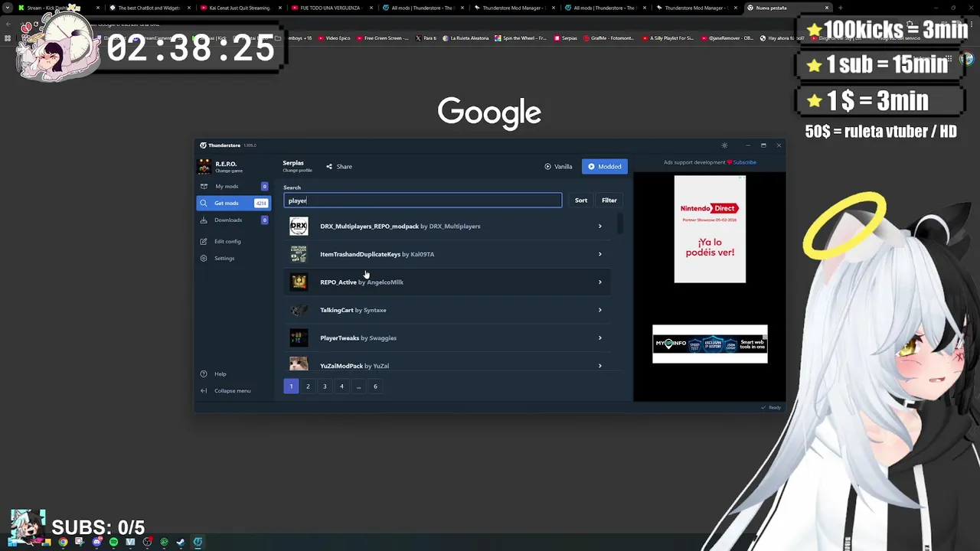
Task: Click the Thunderstore app icon in taskbar
Action: pyautogui.click(x=198, y=542)
